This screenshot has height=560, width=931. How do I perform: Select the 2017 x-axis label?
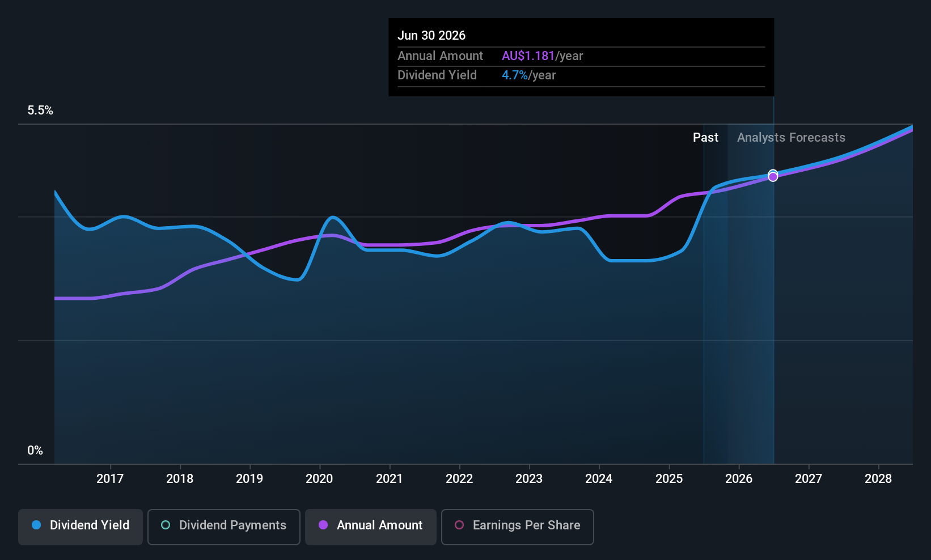pos(110,478)
